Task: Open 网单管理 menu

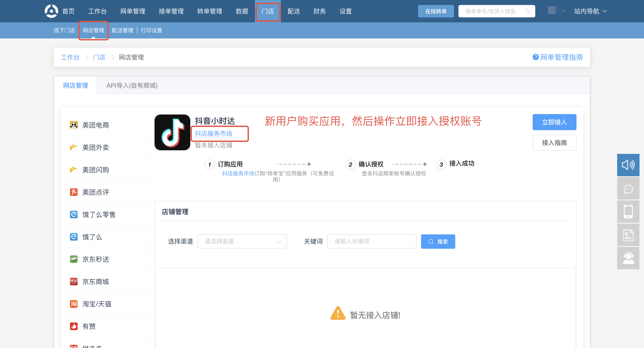Action: pos(133,11)
